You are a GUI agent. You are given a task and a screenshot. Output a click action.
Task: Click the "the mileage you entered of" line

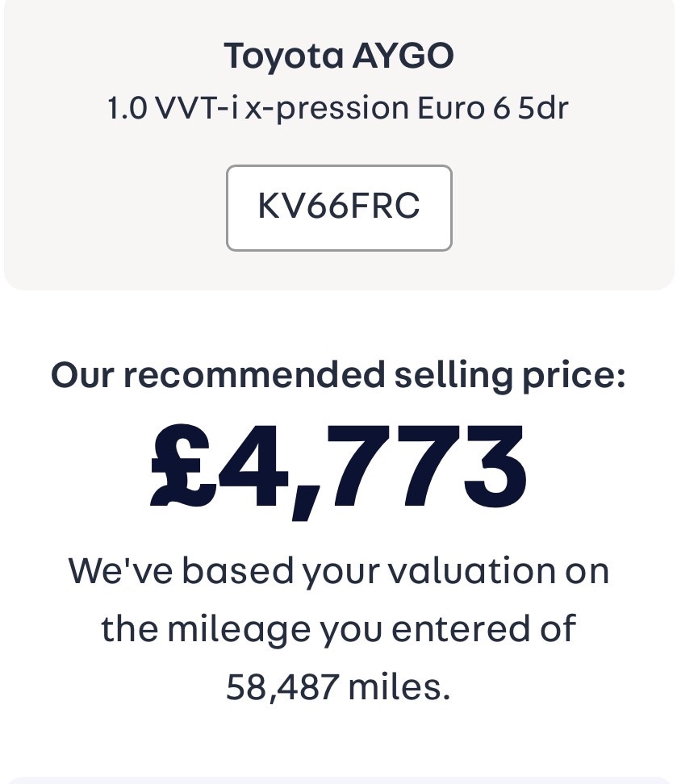click(339, 628)
